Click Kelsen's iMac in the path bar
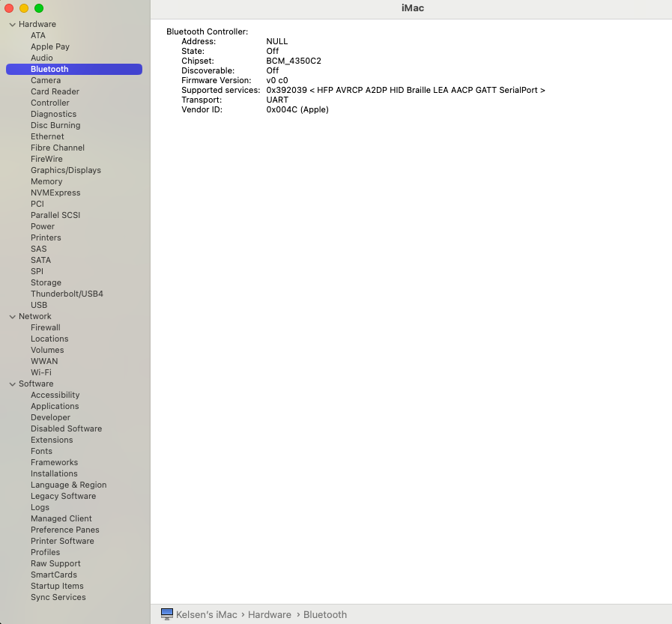 207,614
